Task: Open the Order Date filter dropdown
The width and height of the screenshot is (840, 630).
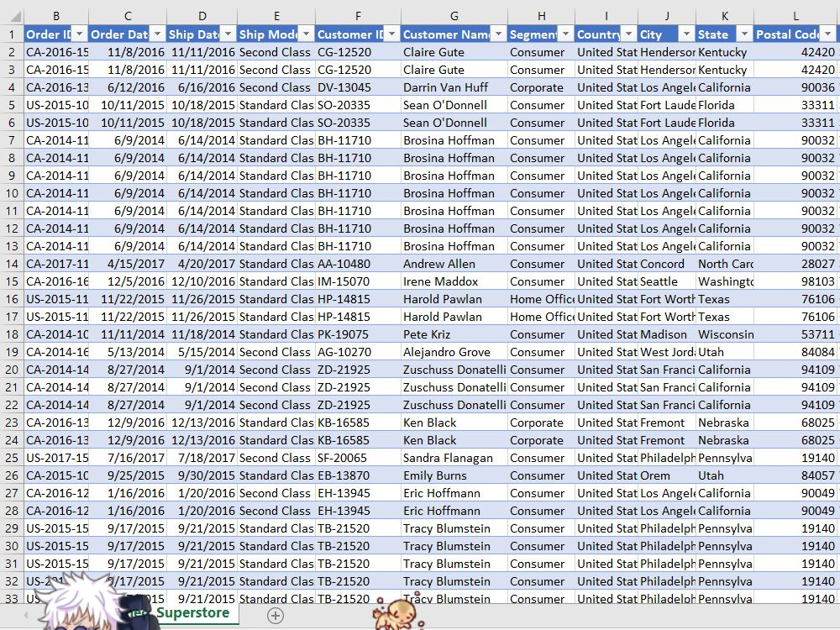Action: 157,34
